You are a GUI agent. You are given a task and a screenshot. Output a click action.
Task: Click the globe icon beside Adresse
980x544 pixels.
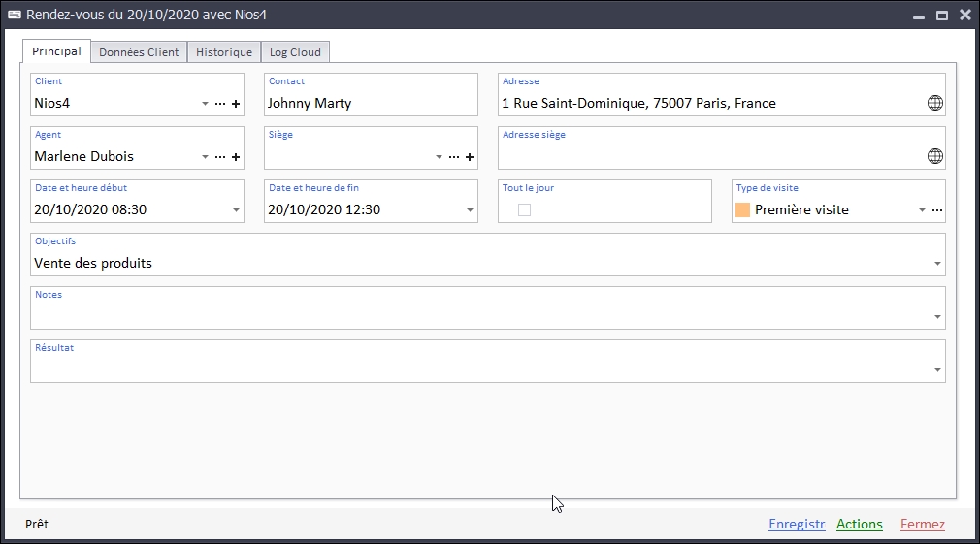(x=935, y=103)
